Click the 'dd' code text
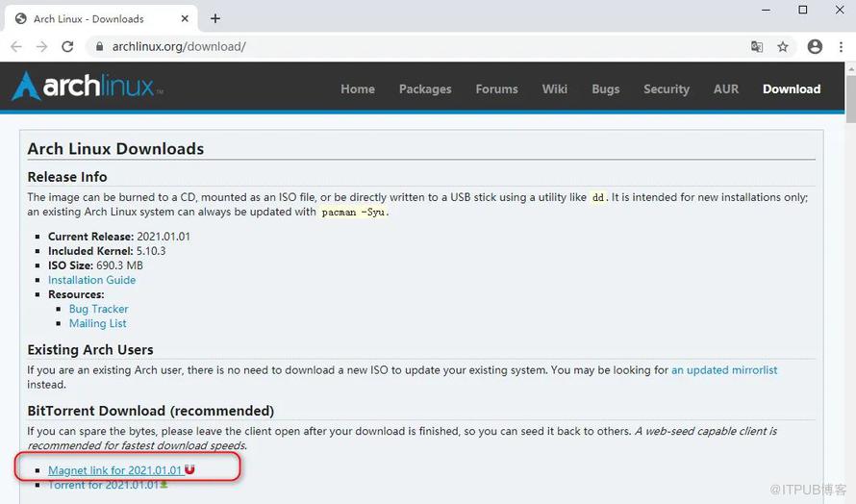Image resolution: width=856 pixels, height=504 pixels. [x=598, y=198]
